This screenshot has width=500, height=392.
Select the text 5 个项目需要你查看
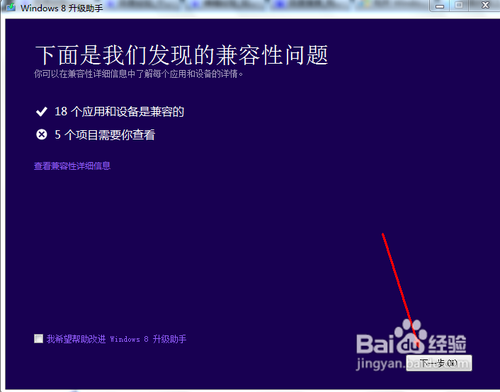(105, 135)
